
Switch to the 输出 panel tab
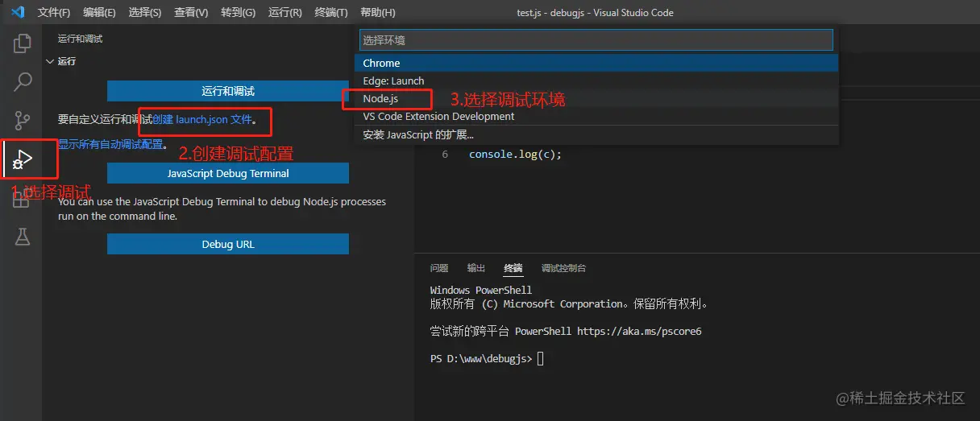tap(476, 268)
